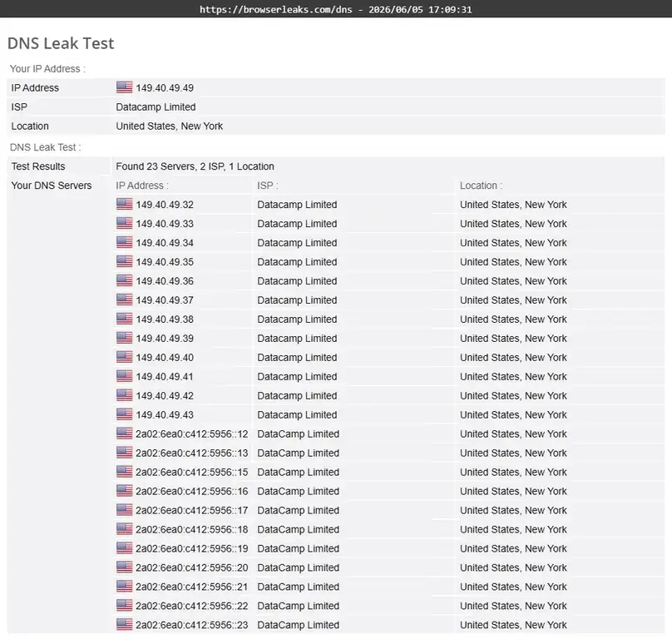The width and height of the screenshot is (672, 644).
Task: Click the DNS Leak Test page heading
Action: click(x=61, y=43)
